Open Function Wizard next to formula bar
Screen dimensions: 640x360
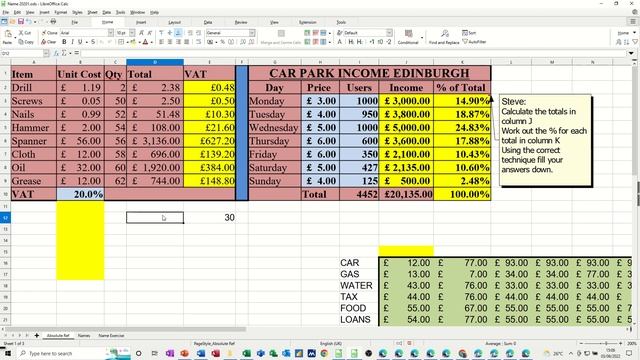pyautogui.click(x=56, y=53)
